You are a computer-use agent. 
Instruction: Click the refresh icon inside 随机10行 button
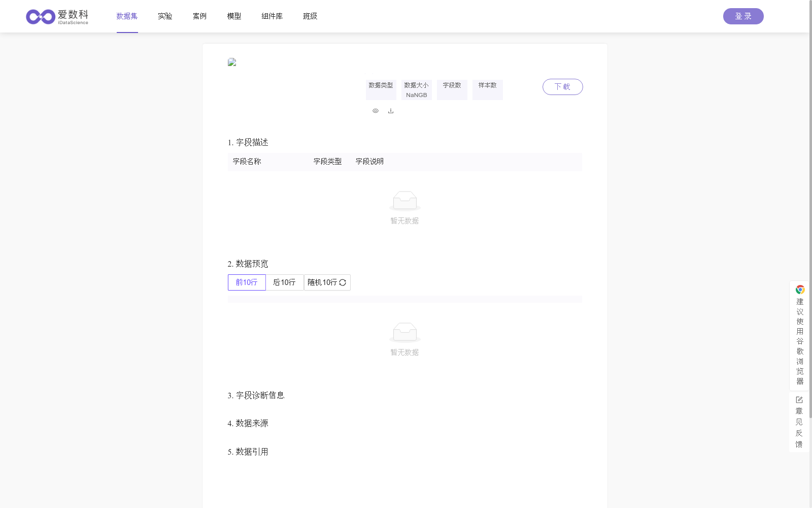coord(343,282)
